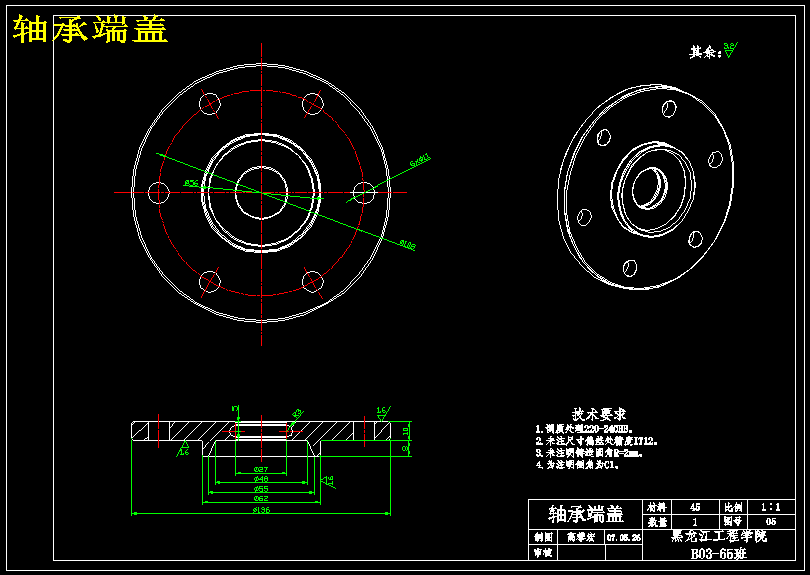Click the Ø62 dimension text

pos(261,499)
